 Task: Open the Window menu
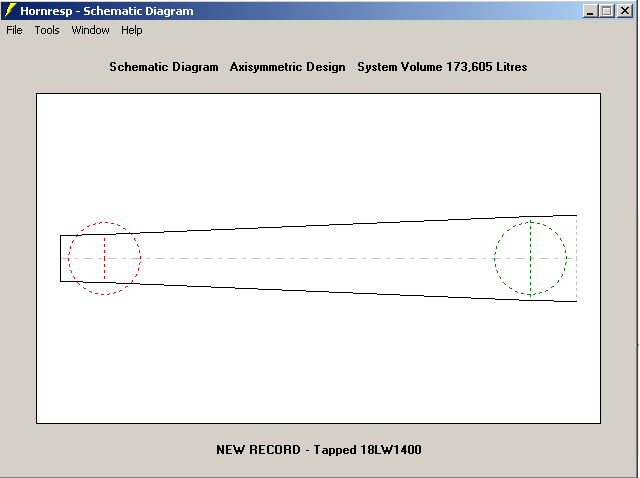(90, 30)
